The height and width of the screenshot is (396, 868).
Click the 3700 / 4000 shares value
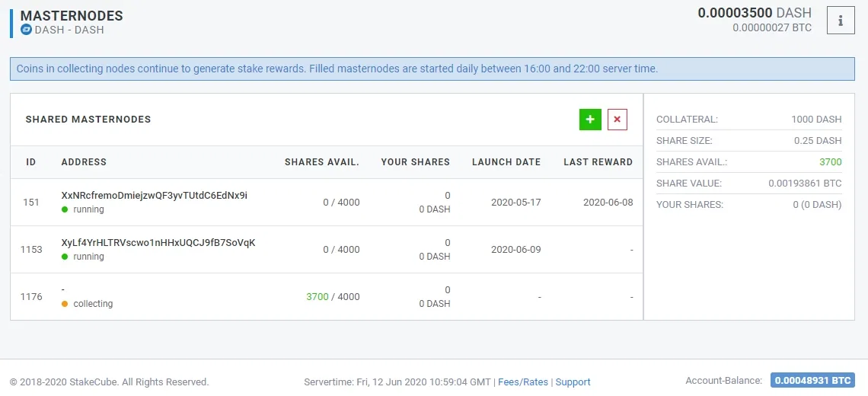333,297
